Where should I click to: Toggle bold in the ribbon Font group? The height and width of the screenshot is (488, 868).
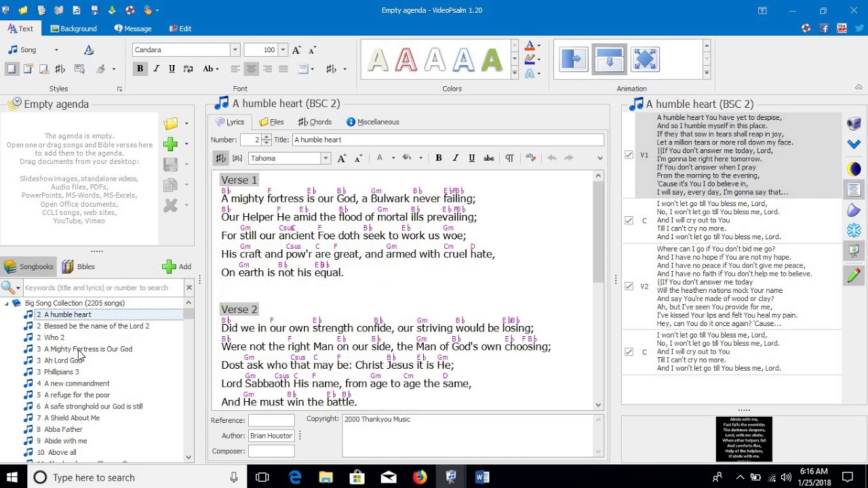(140, 68)
